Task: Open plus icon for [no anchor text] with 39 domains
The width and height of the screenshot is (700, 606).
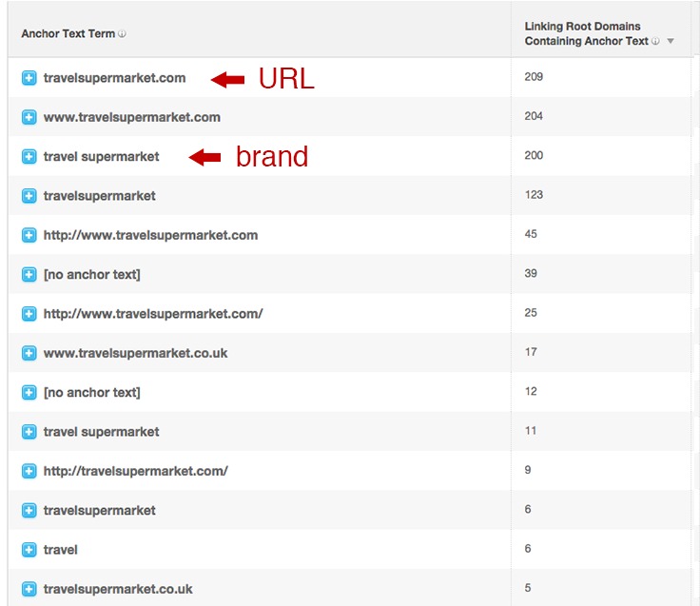Action: 29,275
